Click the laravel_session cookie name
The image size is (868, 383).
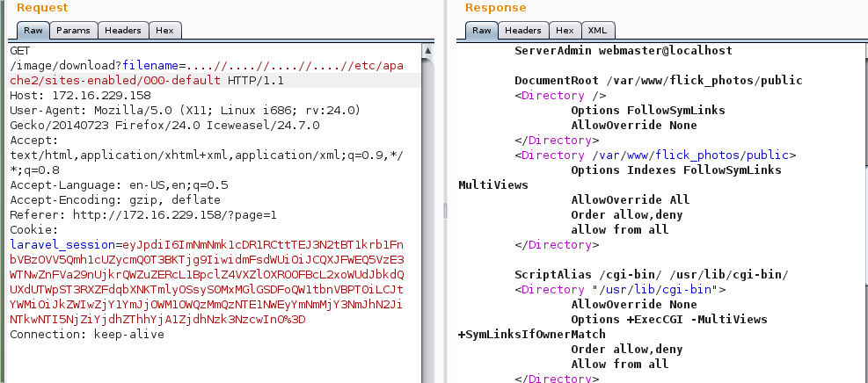[x=62, y=245]
